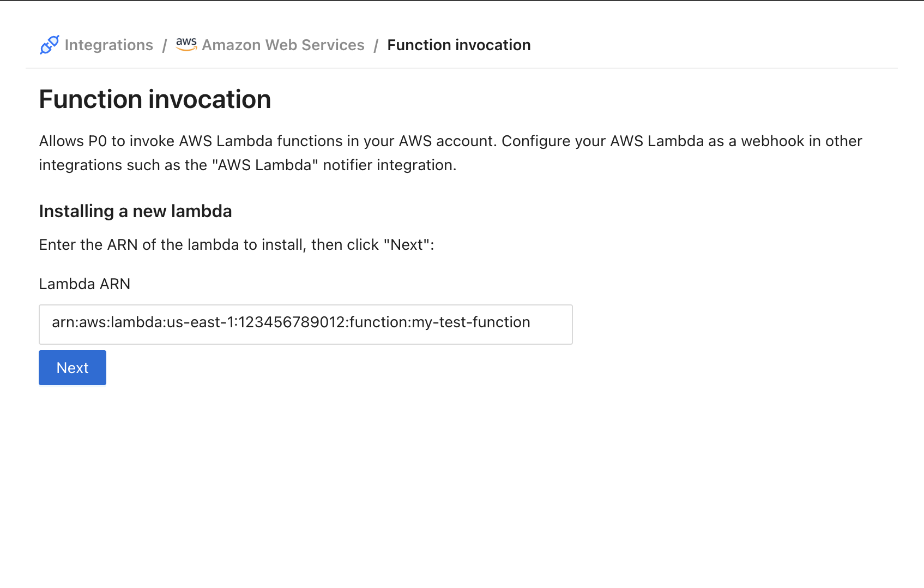Place cursor on "my-test-function" in ARN field
This screenshot has height=588, width=924.
tap(470, 322)
